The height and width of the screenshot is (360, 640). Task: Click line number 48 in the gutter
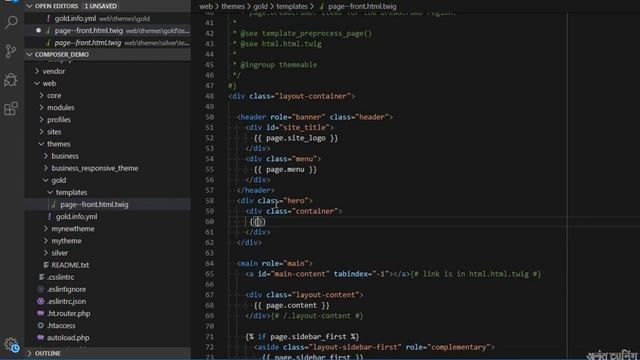[x=209, y=96]
